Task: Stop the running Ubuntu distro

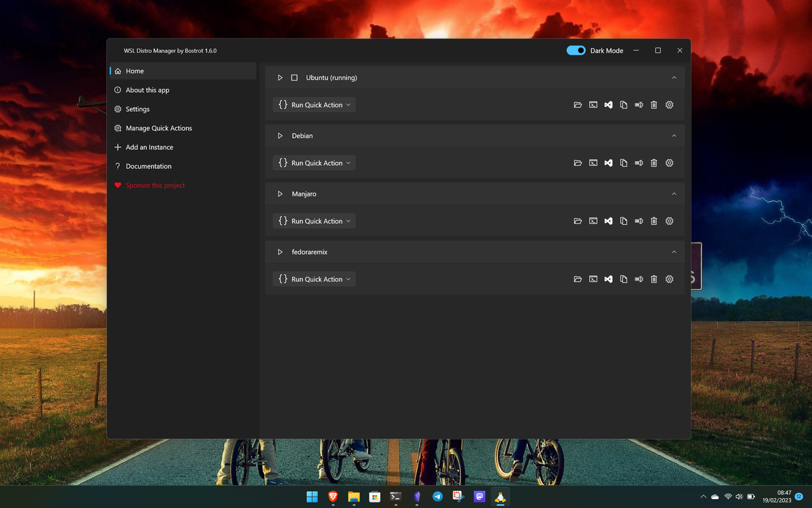Action: point(294,77)
